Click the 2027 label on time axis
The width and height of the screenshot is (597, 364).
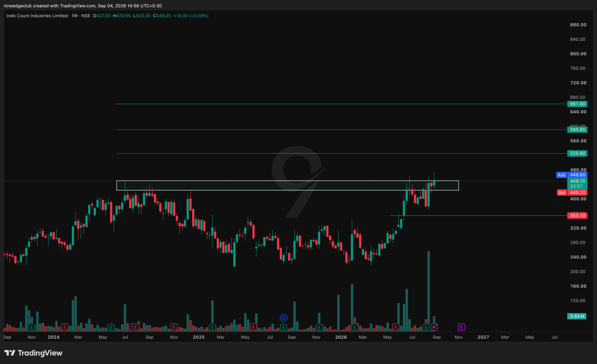click(x=483, y=337)
